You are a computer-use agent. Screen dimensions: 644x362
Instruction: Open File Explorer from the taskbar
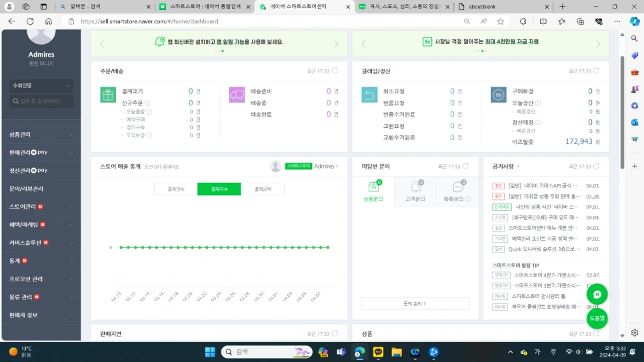pos(397,352)
